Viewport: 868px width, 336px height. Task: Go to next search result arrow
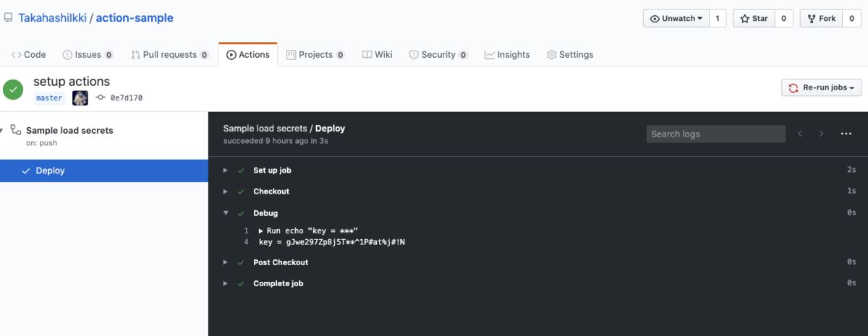(821, 134)
